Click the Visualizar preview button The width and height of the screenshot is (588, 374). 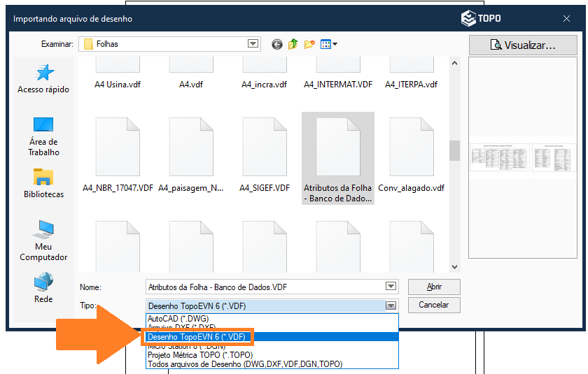[x=524, y=45]
